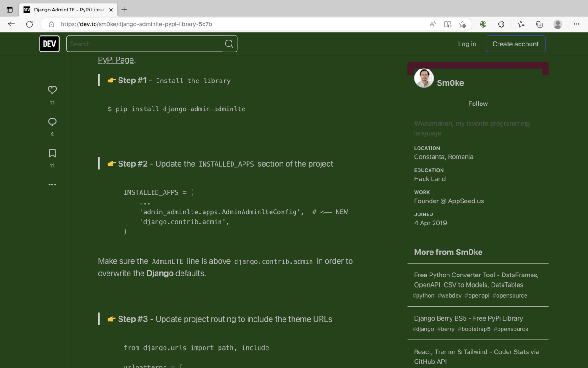Open Django Berry BS5 article link

click(469, 318)
